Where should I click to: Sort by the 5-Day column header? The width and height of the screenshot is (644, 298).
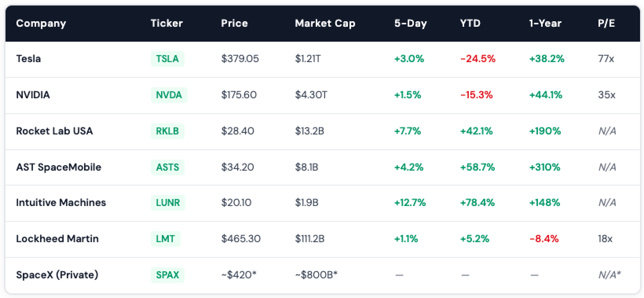(410, 24)
